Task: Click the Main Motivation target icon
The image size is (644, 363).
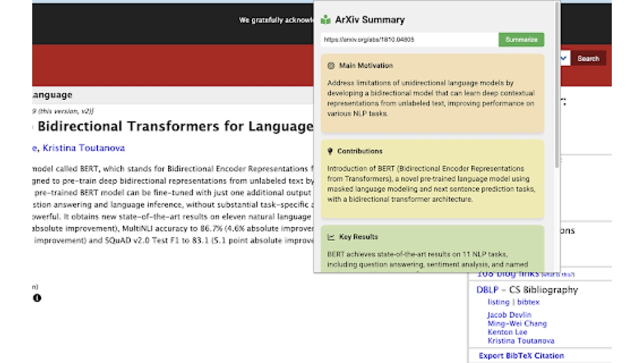Action: [x=331, y=65]
